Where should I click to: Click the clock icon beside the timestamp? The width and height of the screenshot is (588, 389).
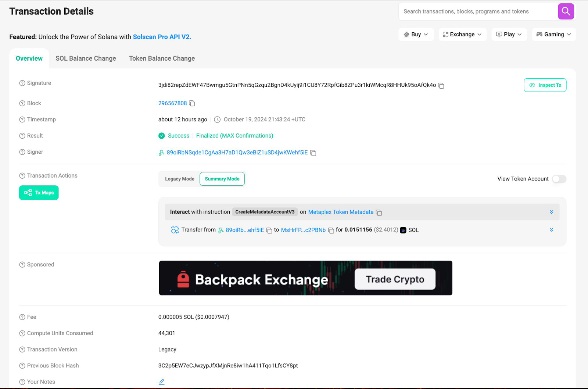(x=217, y=119)
